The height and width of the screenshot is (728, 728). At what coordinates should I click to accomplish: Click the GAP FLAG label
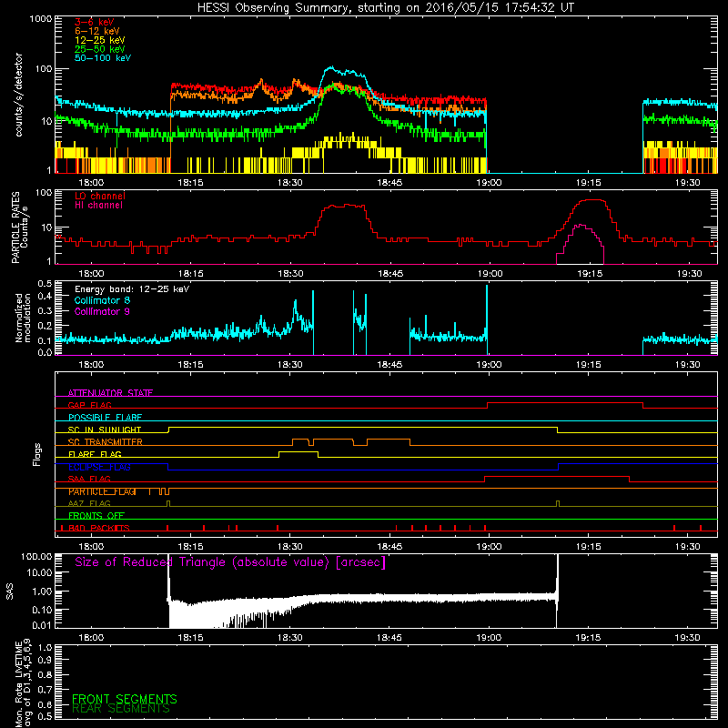[89, 405]
